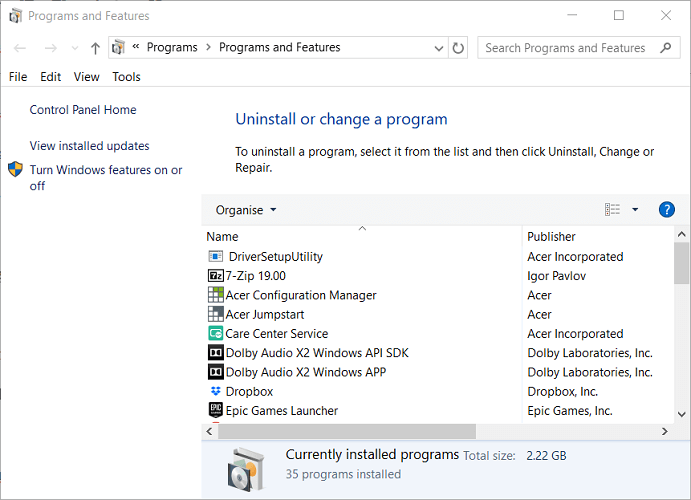
Task: Select the Dolby Audio X2 Windows APP icon
Action: coord(215,372)
